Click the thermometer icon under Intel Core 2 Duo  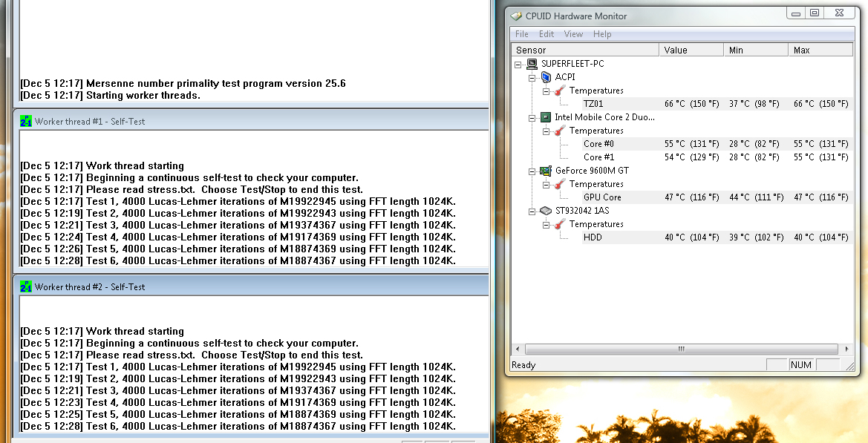[560, 131]
